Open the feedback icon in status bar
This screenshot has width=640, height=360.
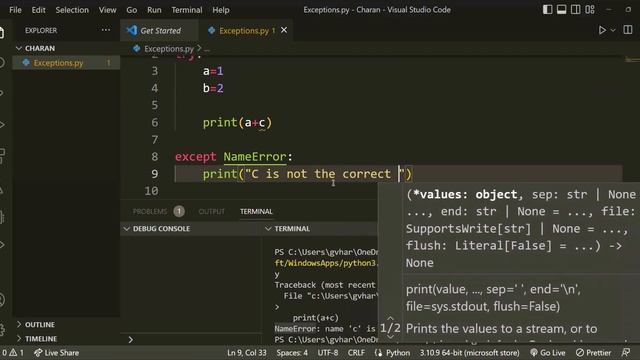point(626,353)
